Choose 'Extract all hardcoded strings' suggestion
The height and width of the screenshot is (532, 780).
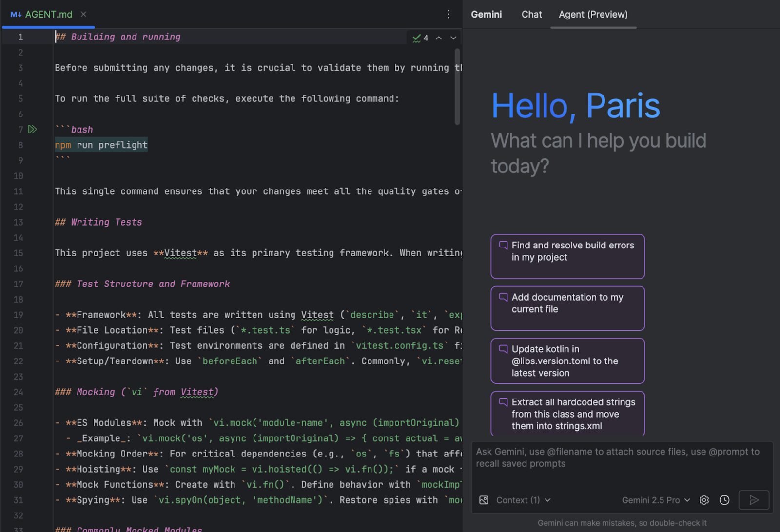(567, 413)
